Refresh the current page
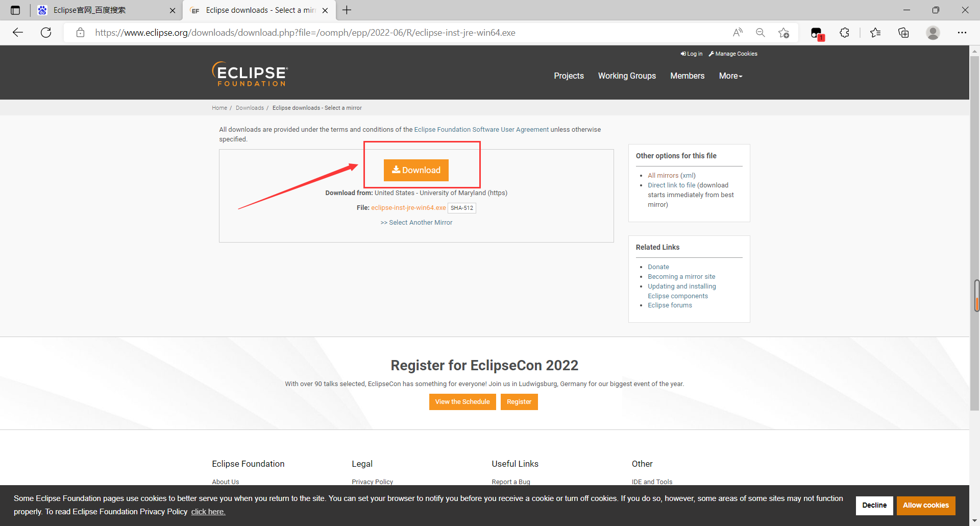The image size is (980, 526). (46, 32)
